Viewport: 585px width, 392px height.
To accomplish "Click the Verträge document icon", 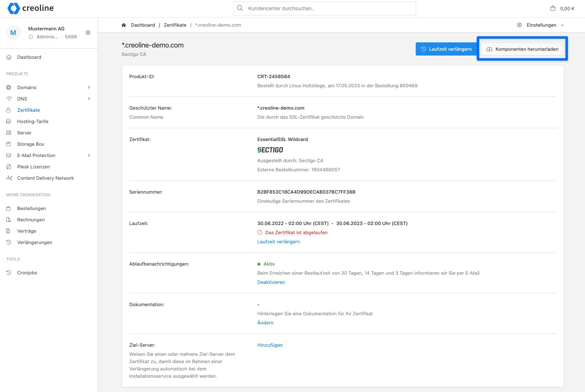I will 9,231.
